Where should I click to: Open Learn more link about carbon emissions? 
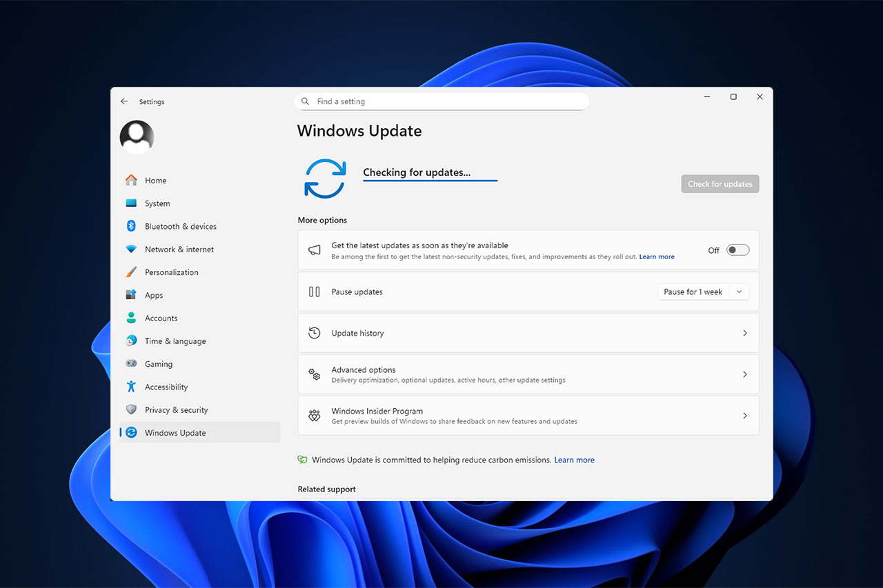(x=575, y=460)
